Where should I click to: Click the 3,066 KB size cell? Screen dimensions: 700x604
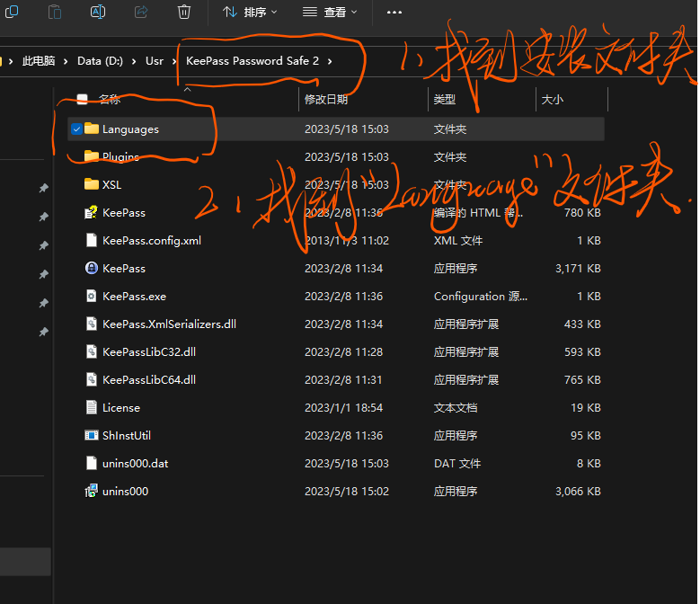pos(578,492)
